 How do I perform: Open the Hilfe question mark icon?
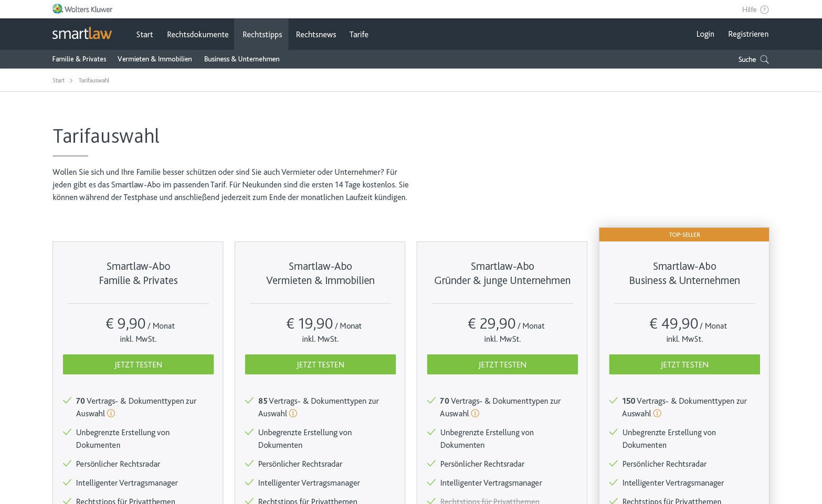click(x=764, y=9)
